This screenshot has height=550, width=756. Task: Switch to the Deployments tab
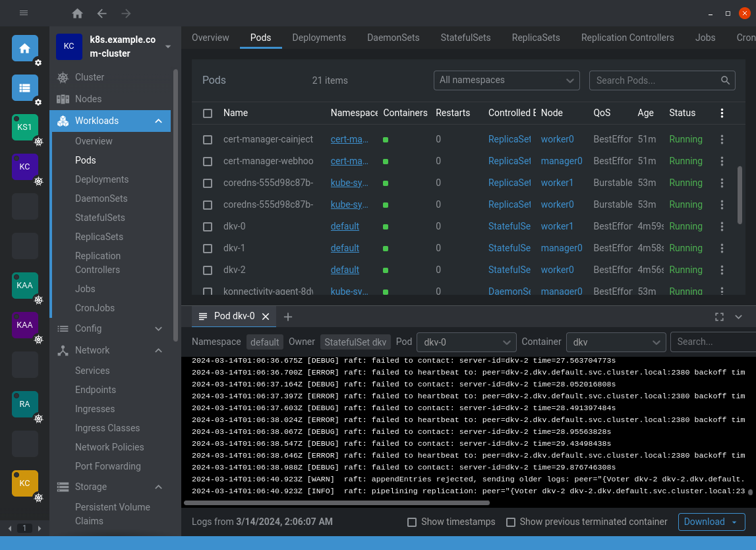[319, 38]
